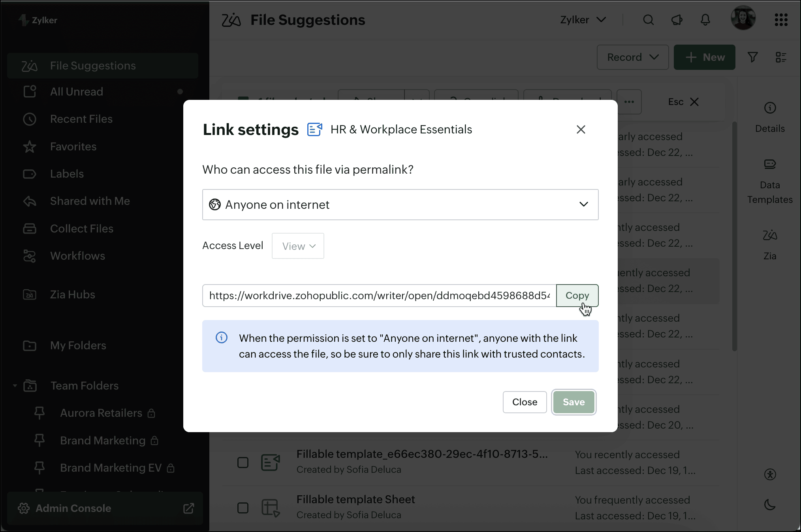Select the Fillable template_e66ec380 file checkbox

click(243, 462)
